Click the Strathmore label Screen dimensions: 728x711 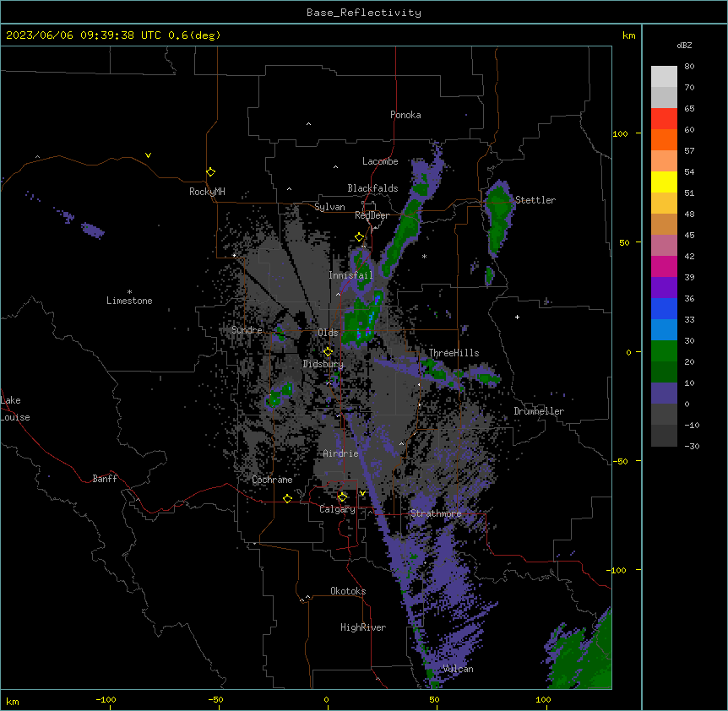(x=436, y=513)
